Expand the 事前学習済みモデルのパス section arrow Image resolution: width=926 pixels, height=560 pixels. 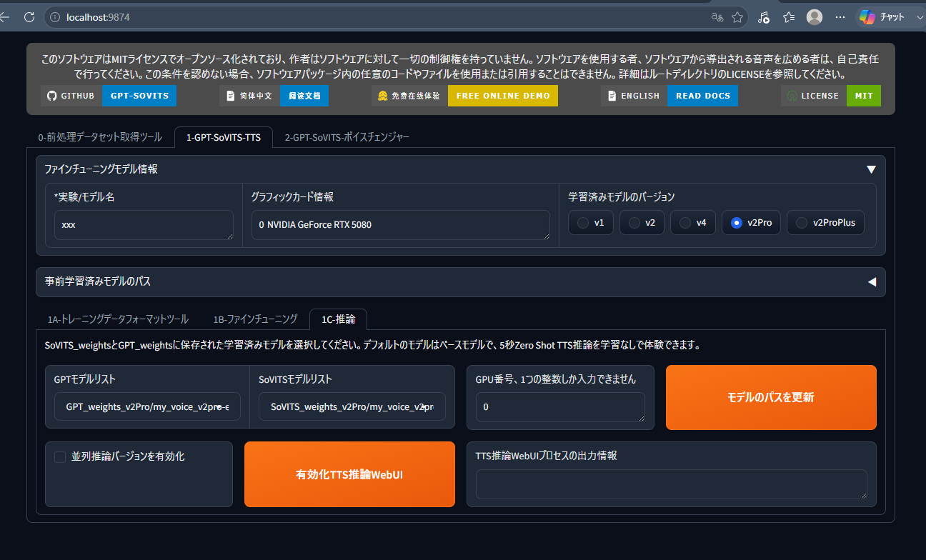click(871, 282)
